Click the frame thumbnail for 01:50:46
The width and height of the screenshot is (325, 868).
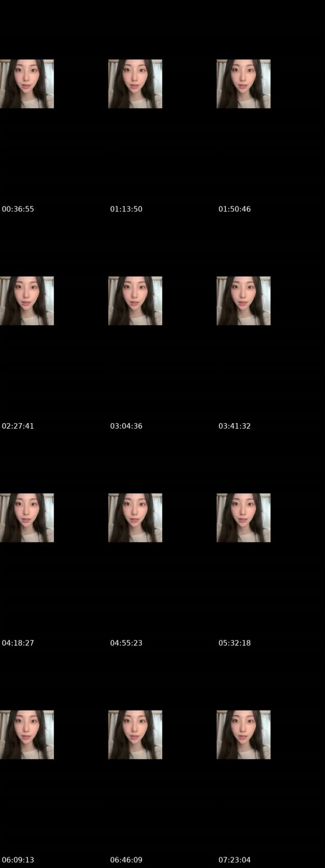(244, 84)
